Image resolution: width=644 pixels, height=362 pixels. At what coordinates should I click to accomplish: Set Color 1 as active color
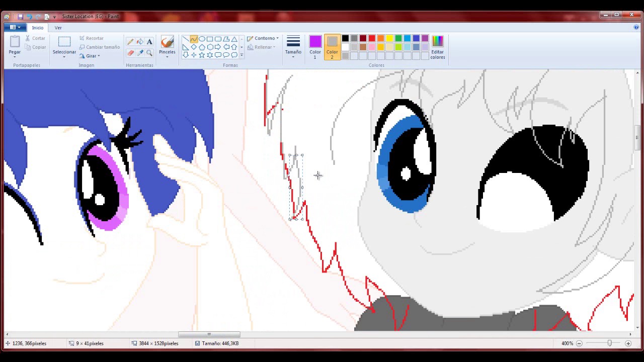click(315, 47)
